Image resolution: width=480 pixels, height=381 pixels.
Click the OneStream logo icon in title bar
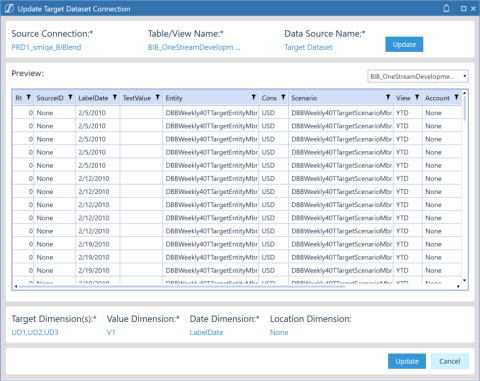click(9, 9)
